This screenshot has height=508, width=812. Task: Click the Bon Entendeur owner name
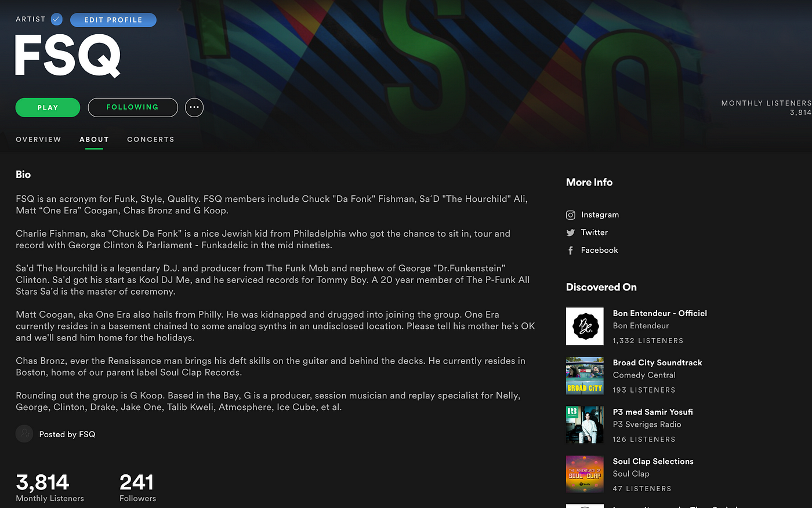[x=641, y=326]
